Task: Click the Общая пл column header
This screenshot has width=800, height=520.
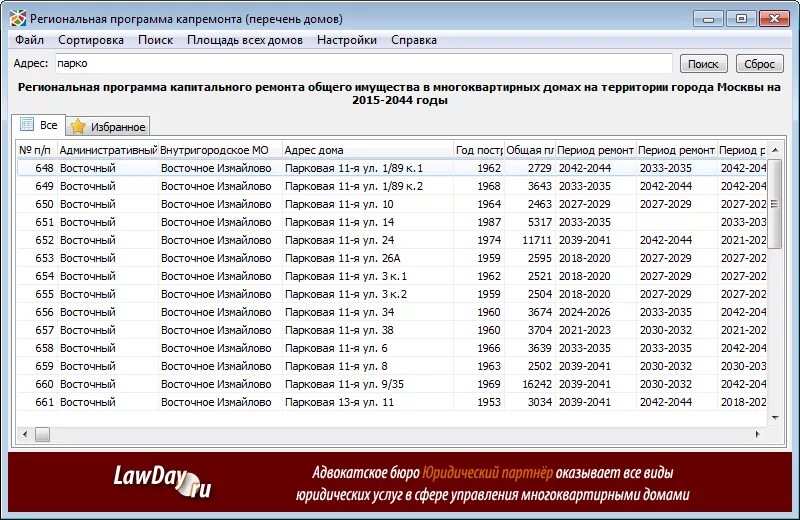Action: [530, 150]
